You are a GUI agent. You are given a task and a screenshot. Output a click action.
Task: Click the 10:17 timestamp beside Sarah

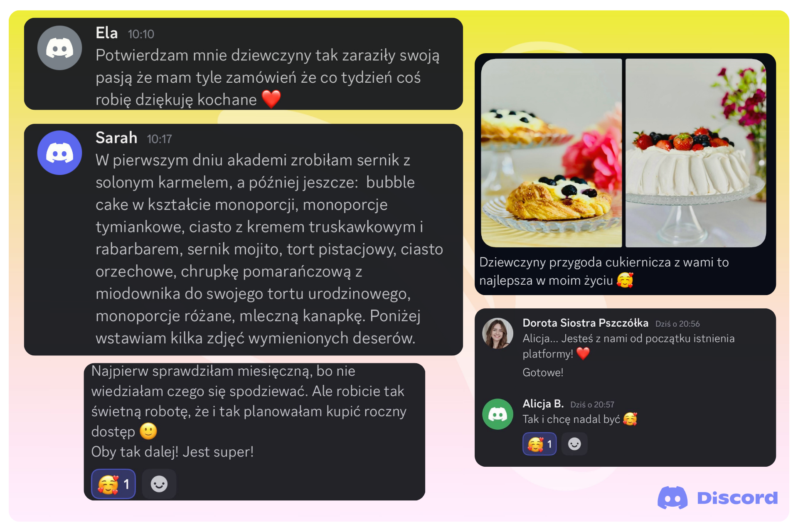159,139
